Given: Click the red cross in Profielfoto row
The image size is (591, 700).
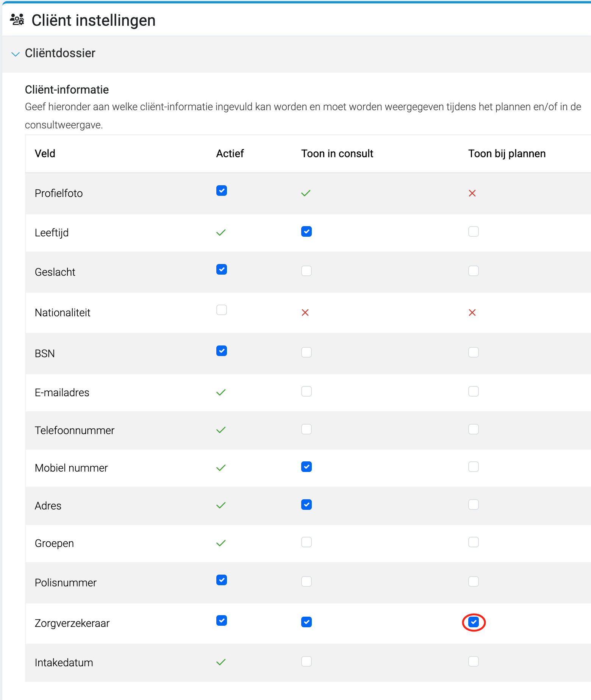Looking at the screenshot, I should (x=472, y=193).
